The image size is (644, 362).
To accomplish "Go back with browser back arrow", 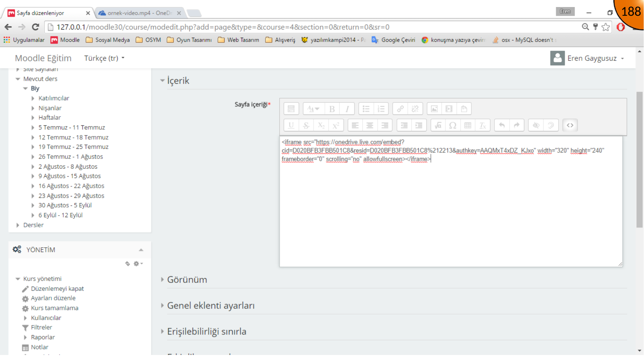I will click(8, 27).
